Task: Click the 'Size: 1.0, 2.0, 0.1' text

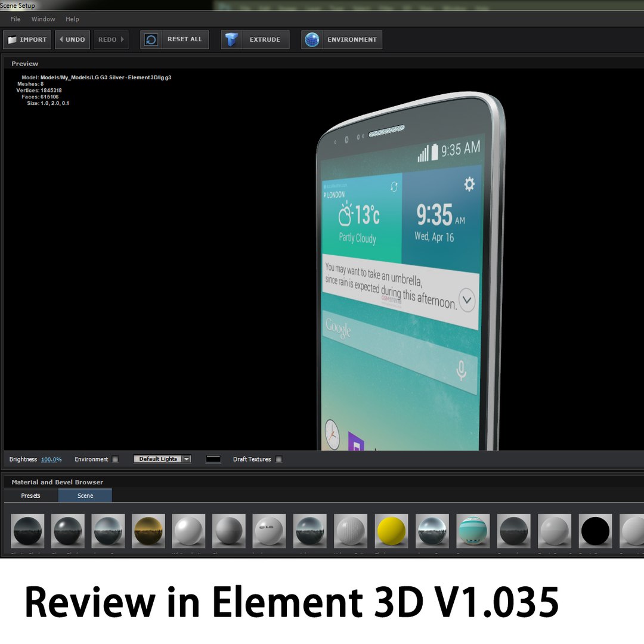Action: pyautogui.click(x=48, y=103)
